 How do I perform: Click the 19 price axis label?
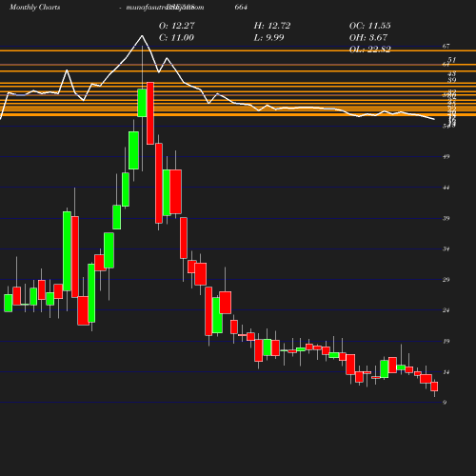446,342
